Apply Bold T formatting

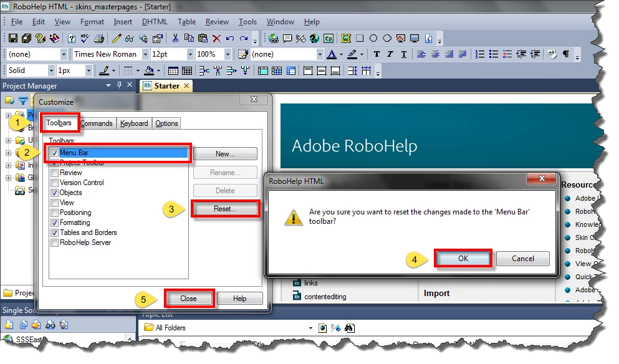[x=377, y=54]
